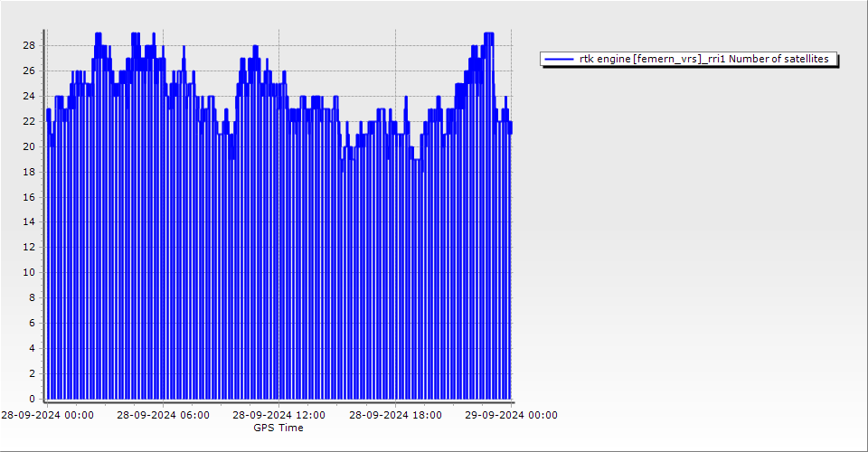Click the 6 tick label on y-axis

32,323
